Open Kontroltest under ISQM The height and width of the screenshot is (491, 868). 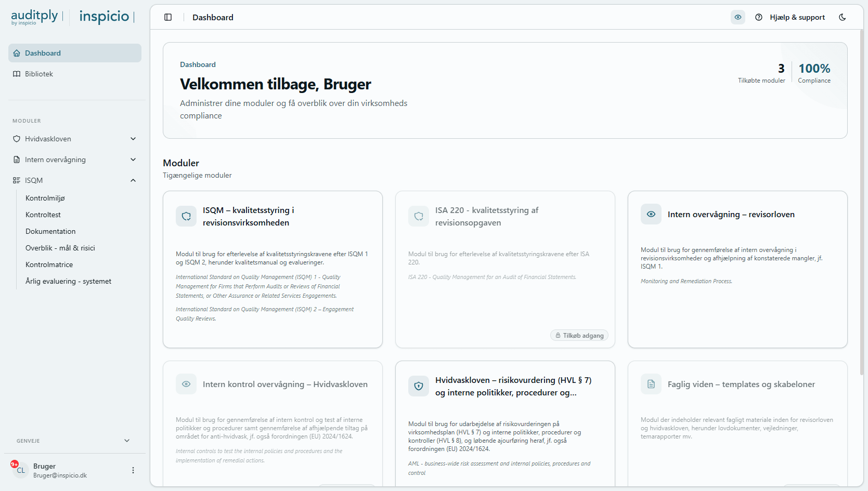point(43,215)
